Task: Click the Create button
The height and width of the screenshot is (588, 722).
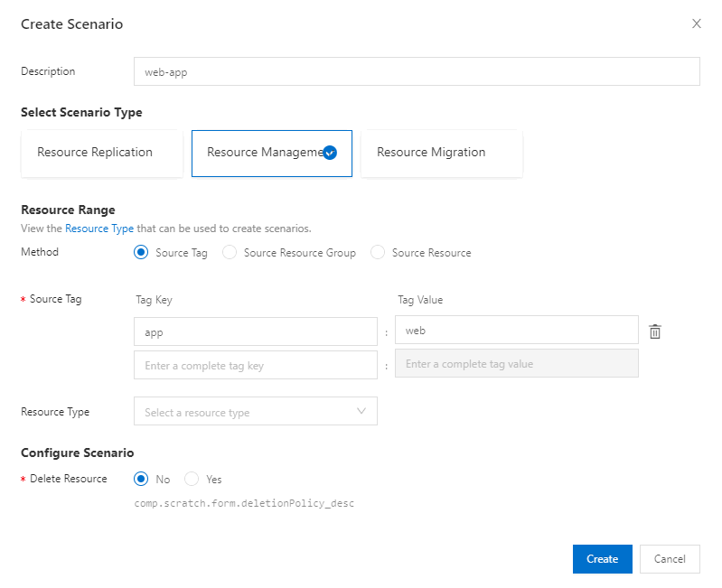Action: coord(603,559)
